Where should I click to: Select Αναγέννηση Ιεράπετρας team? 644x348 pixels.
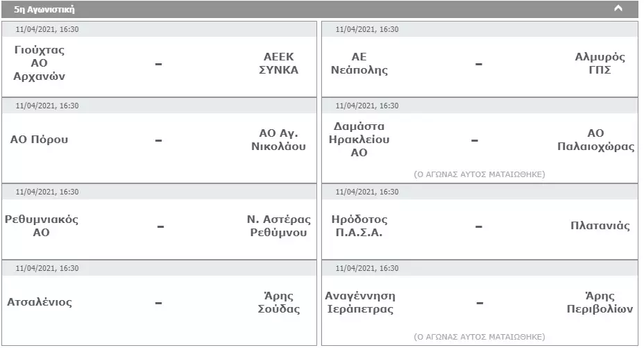click(359, 302)
